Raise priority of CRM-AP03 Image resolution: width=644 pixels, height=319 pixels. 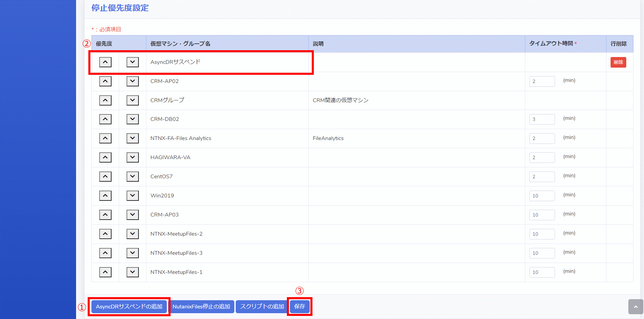(x=105, y=215)
